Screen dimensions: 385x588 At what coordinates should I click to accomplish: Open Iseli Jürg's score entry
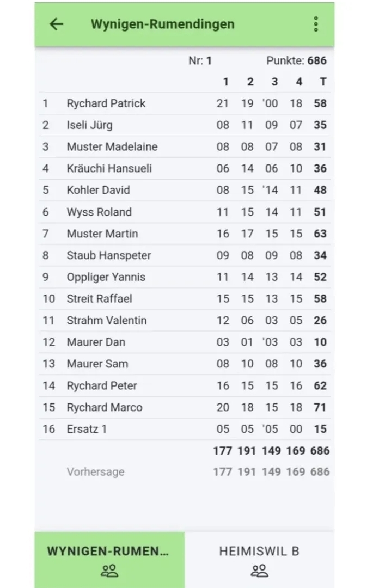[x=90, y=125]
